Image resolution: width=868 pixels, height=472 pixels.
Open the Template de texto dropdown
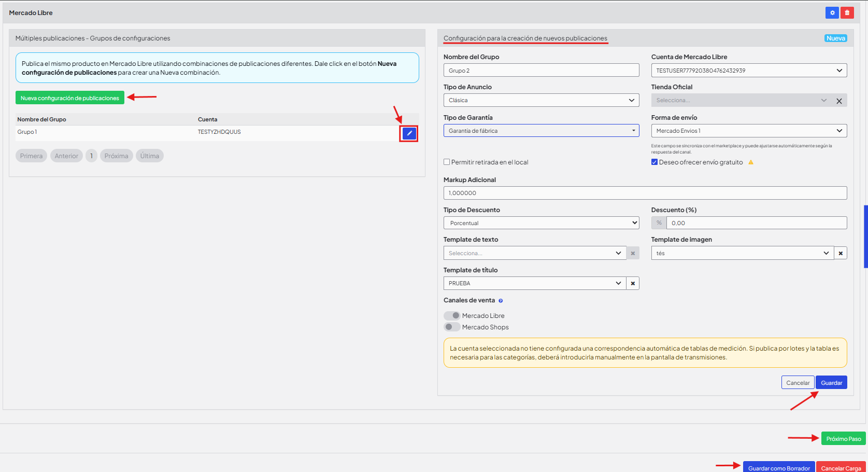click(535, 253)
